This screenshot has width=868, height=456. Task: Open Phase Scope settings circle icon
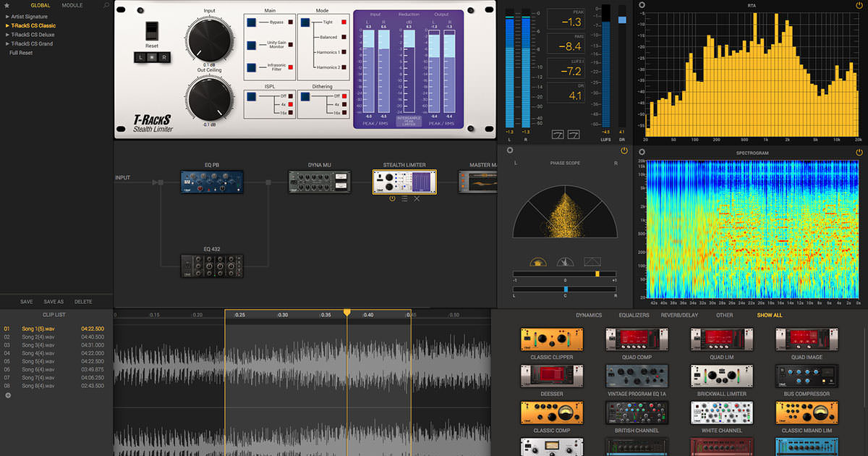point(509,151)
